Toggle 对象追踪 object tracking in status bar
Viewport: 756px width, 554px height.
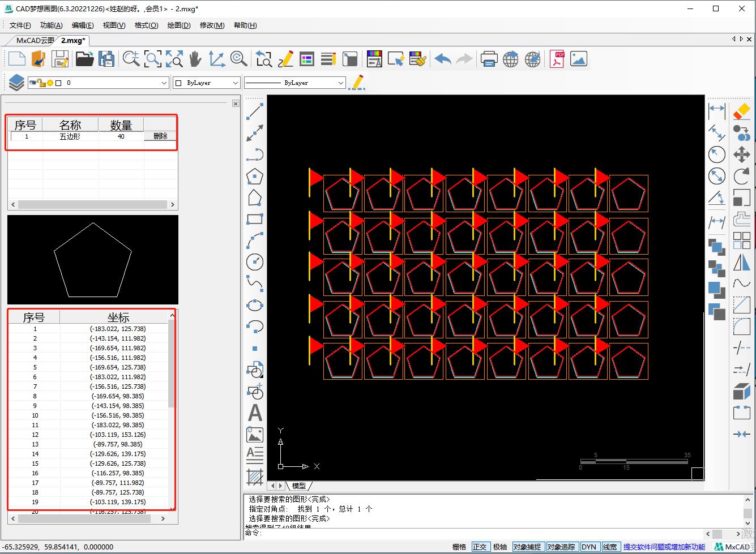(561, 547)
